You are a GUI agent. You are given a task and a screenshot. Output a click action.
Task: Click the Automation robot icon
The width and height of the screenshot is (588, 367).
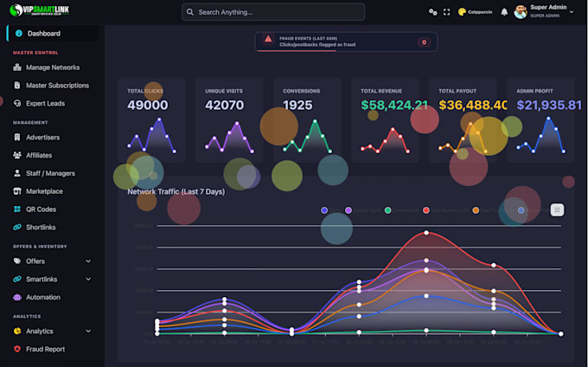[x=17, y=297]
